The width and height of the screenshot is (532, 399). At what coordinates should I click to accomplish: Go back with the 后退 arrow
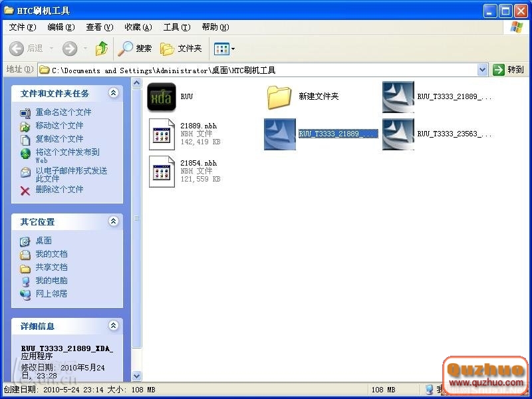pos(26,49)
